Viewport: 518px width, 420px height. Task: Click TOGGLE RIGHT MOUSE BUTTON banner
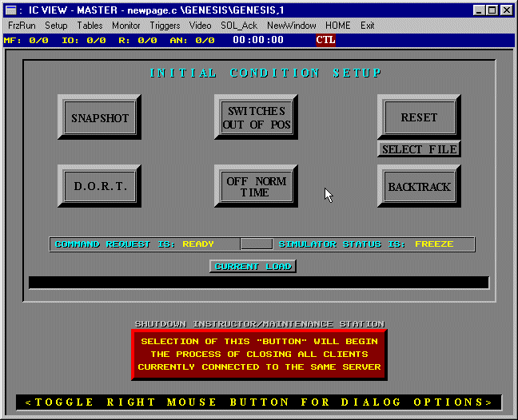[x=259, y=402]
